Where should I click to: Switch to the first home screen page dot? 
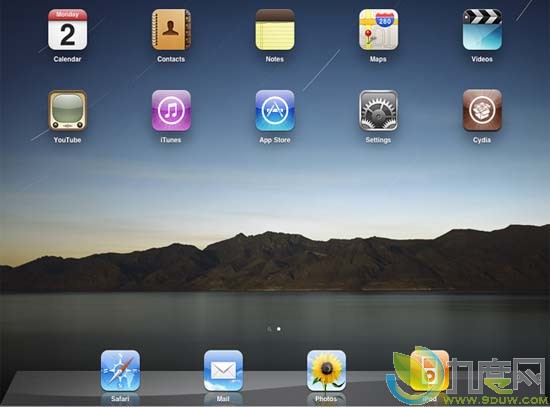click(x=269, y=329)
